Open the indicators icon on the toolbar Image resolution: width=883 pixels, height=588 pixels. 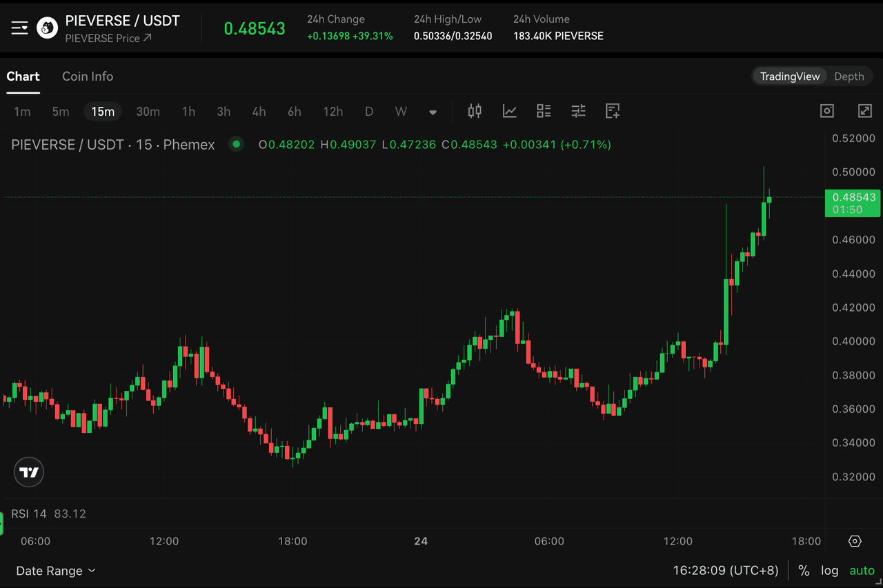(x=509, y=111)
